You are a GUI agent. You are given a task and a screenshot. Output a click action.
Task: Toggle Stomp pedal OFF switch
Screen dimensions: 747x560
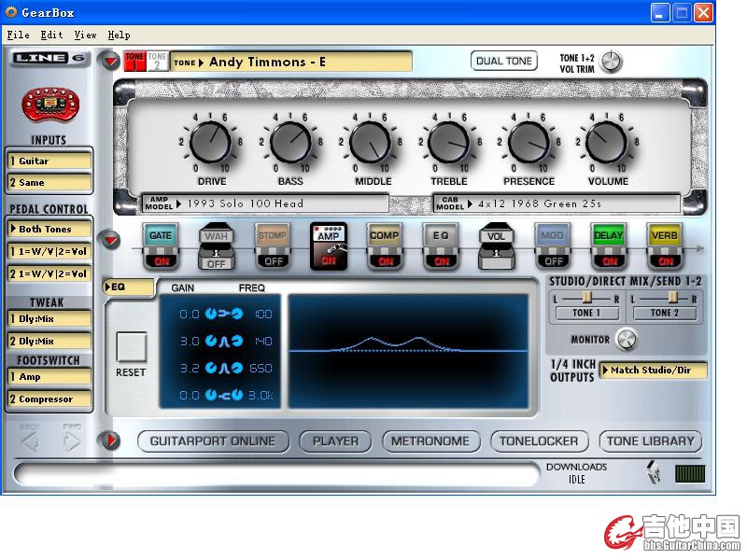click(x=274, y=261)
